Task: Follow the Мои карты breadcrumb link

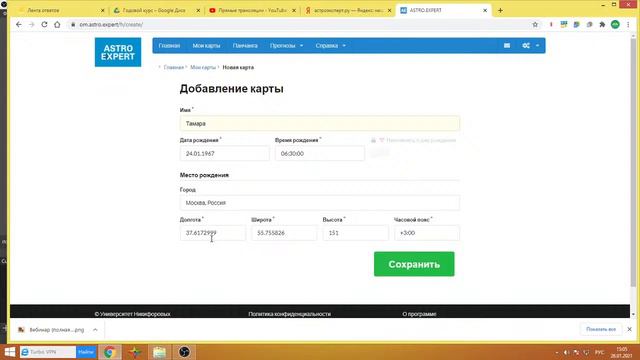Action: click(203, 67)
